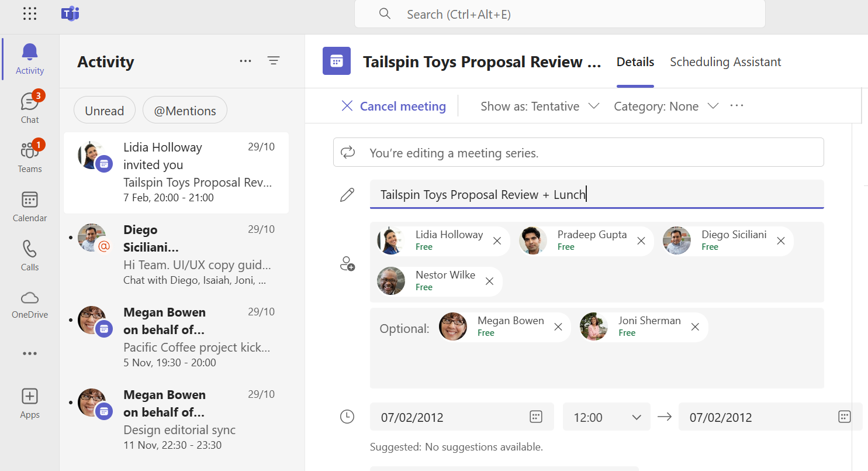868x471 pixels.
Task: Remove Joni Sherman from optional attendees
Action: click(x=695, y=327)
